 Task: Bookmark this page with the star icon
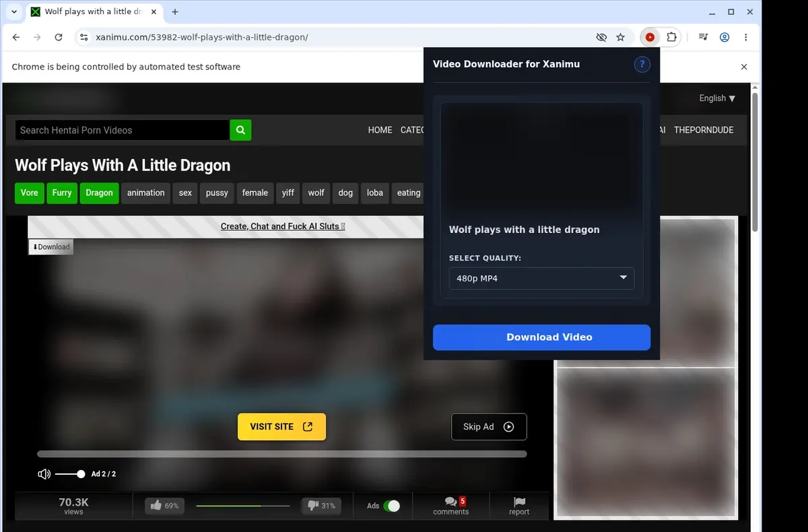tap(621, 37)
